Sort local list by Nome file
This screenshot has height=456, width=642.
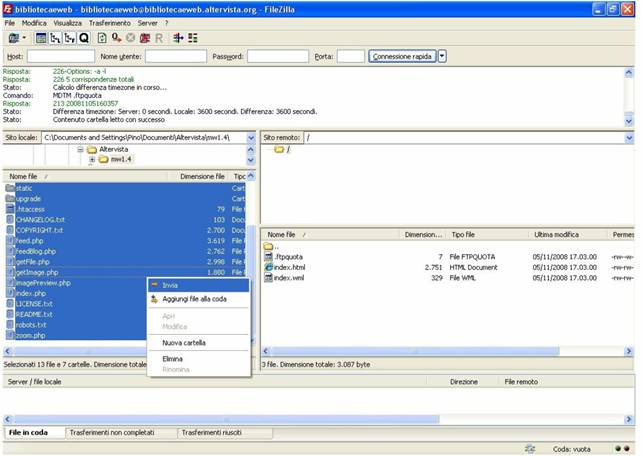(85, 176)
